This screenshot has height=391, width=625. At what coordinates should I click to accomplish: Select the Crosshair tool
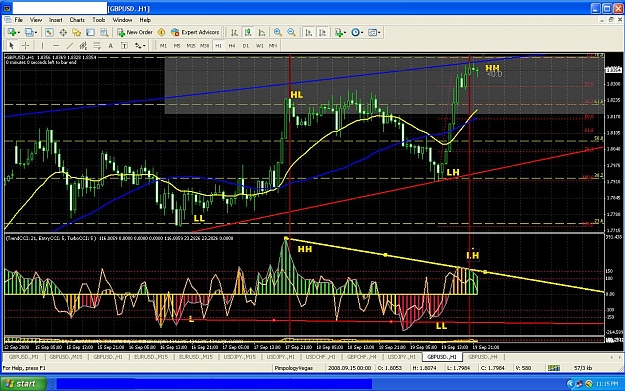click(x=25, y=46)
